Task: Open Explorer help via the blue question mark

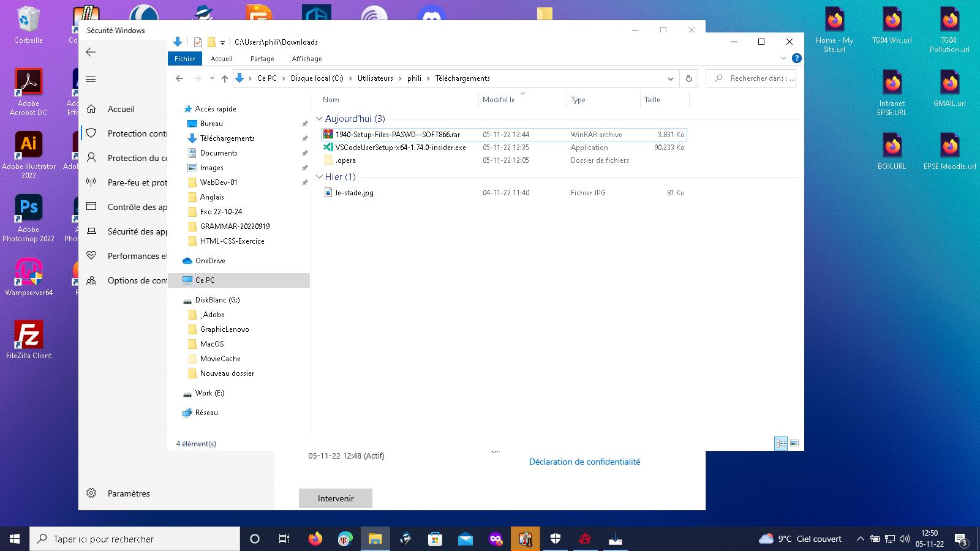Action: click(x=796, y=59)
